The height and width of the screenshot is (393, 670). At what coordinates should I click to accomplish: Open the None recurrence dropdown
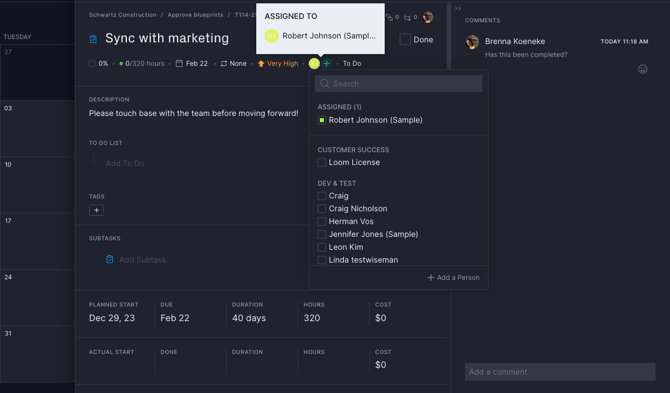pos(233,64)
